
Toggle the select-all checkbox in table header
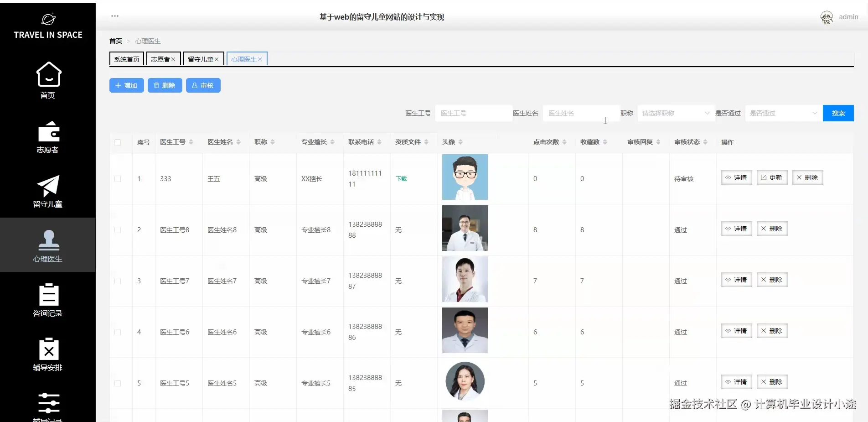118,142
